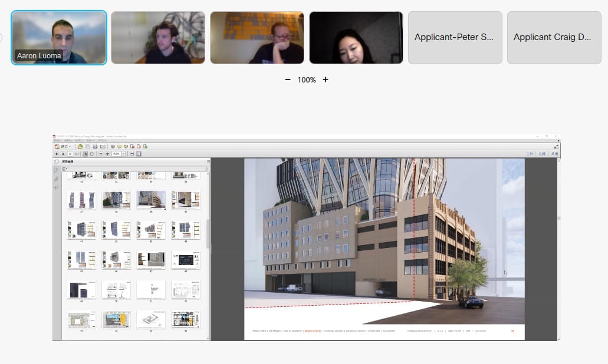This screenshot has height=364, width=608.
Task: Click the Acrobat print icon
Action: pos(95,147)
